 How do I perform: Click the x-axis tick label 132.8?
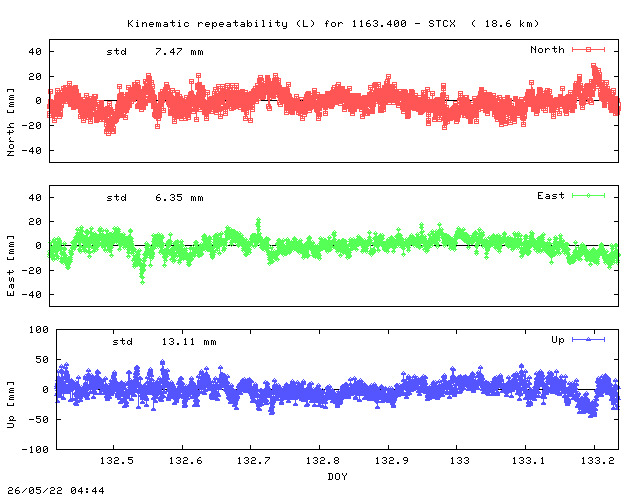323,461
